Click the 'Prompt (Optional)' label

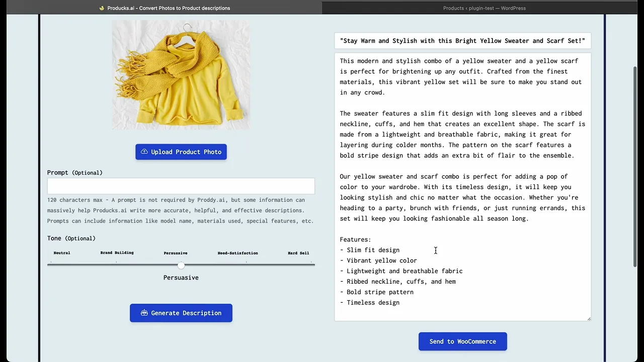tap(75, 172)
